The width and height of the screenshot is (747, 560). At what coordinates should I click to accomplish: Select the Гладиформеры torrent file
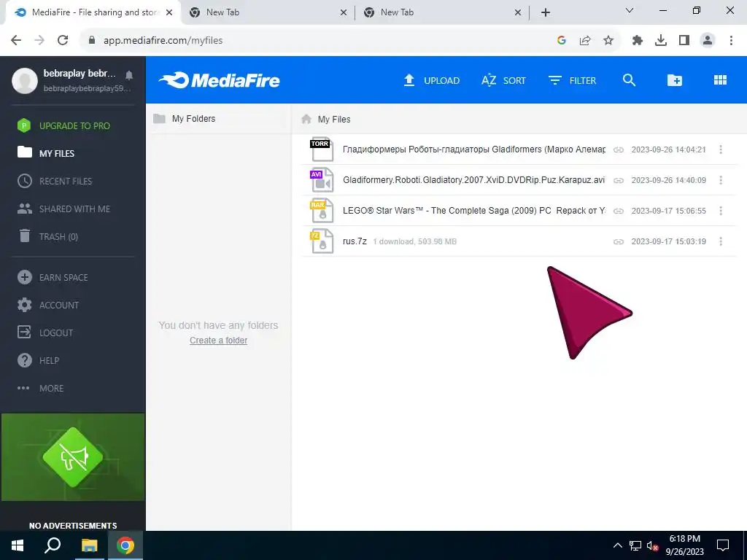(x=519, y=149)
